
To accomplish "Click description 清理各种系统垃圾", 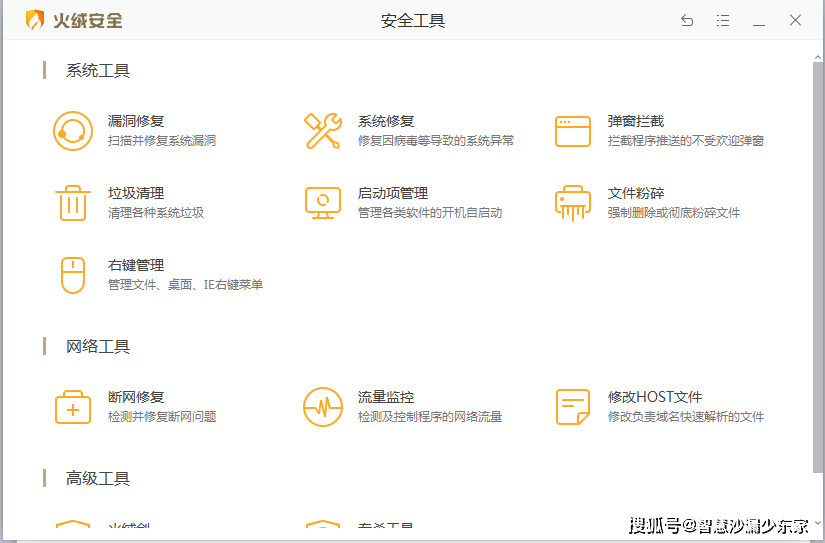I will click(x=156, y=213).
